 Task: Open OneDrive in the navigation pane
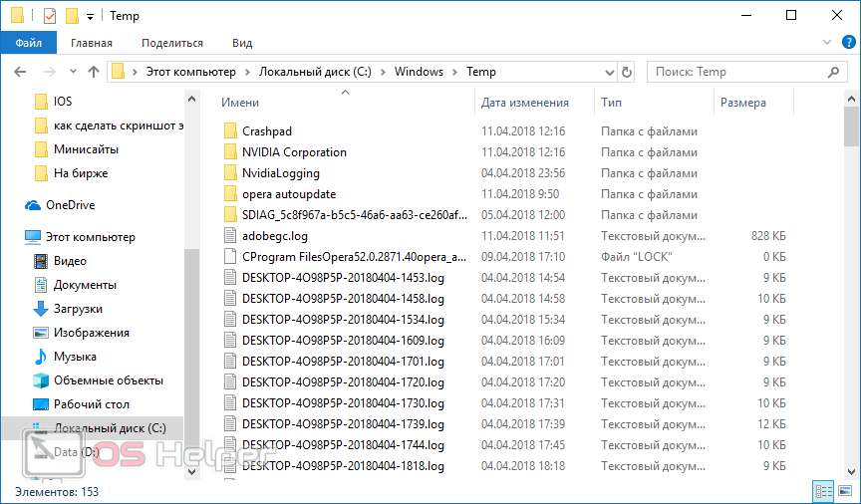(71, 205)
